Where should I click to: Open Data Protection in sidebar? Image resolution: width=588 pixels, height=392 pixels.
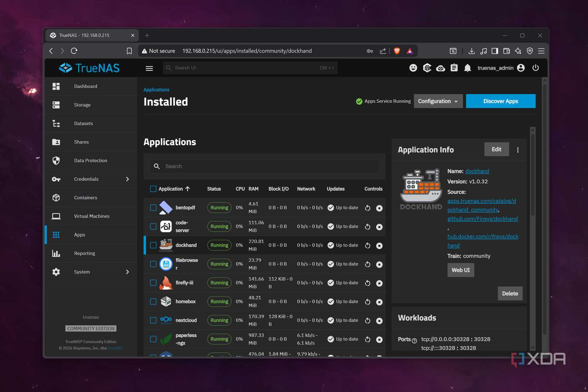(x=91, y=160)
